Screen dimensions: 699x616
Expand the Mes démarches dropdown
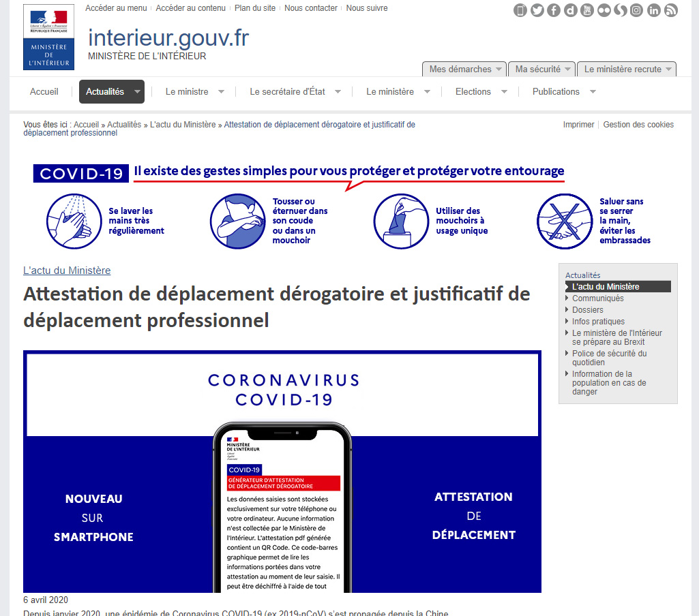pyautogui.click(x=464, y=69)
